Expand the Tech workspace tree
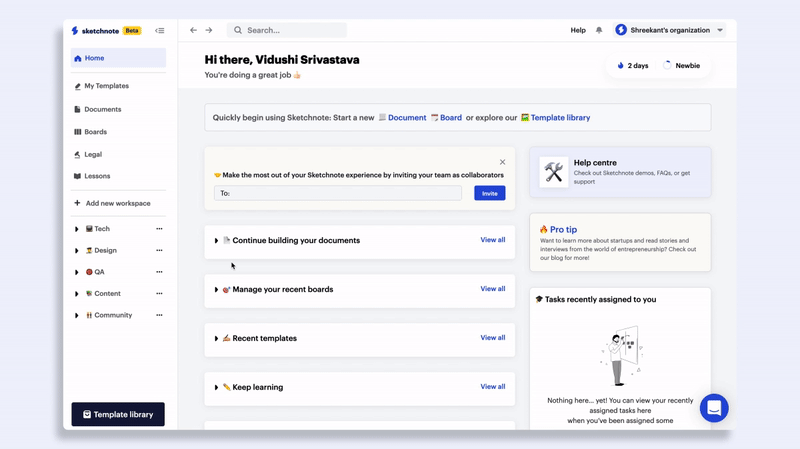 [x=77, y=229]
